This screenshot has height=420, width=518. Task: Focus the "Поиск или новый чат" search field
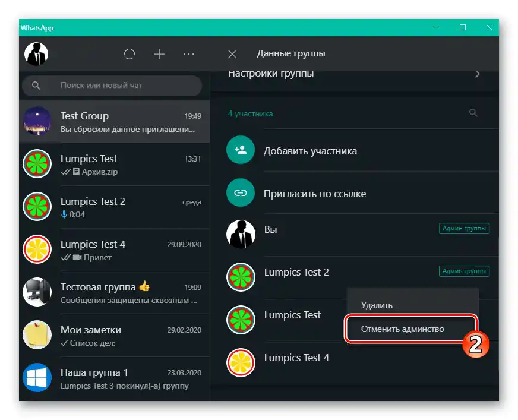pyautogui.click(x=112, y=86)
